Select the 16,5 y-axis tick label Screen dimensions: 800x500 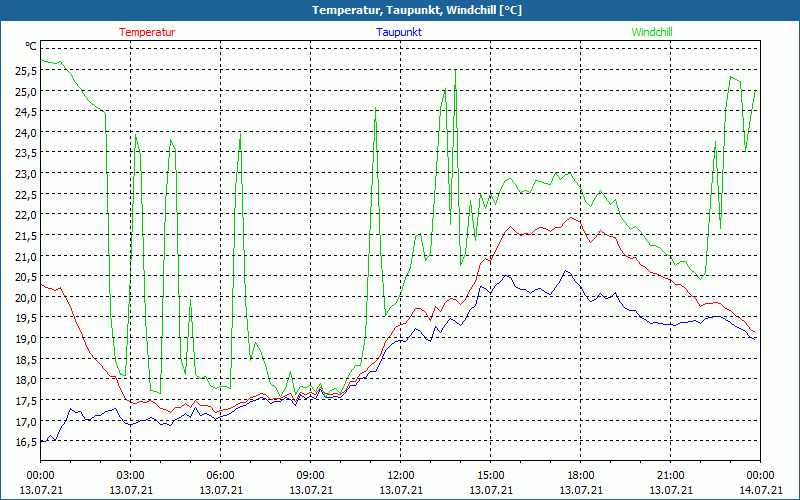coord(25,441)
